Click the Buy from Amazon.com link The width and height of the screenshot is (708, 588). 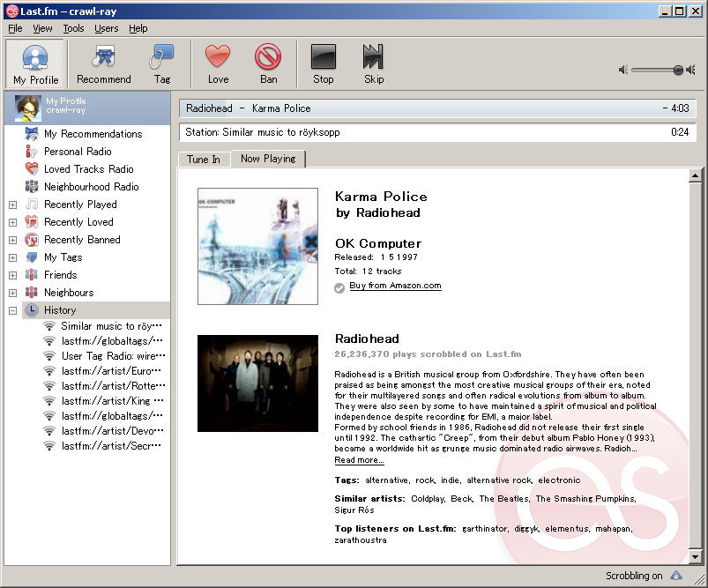395,286
